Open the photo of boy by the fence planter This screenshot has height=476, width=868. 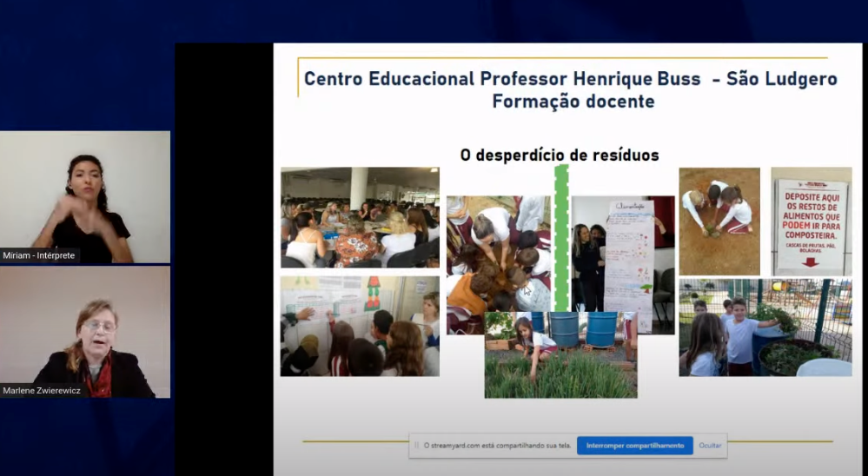click(x=765, y=327)
